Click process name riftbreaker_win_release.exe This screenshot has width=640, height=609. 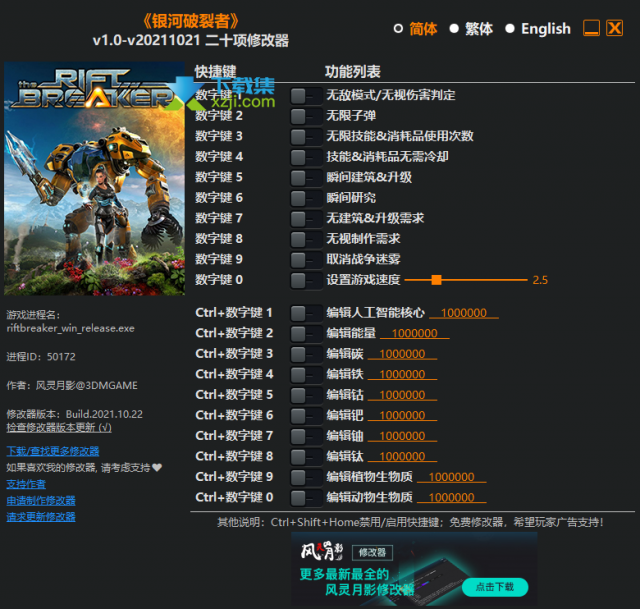[x=71, y=329]
